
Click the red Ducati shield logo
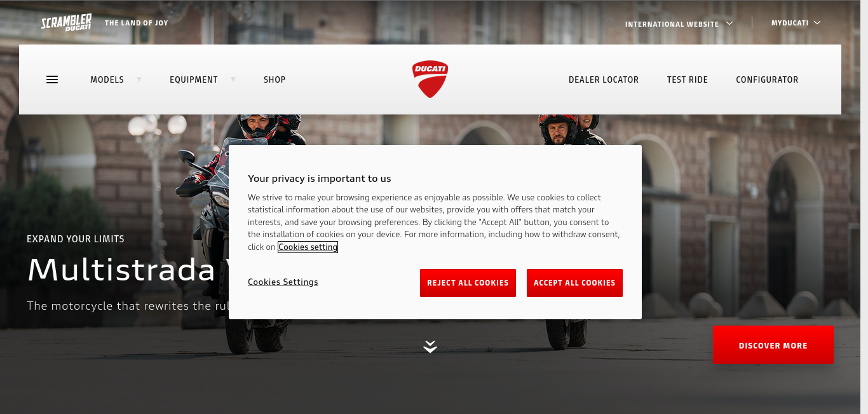click(430, 79)
